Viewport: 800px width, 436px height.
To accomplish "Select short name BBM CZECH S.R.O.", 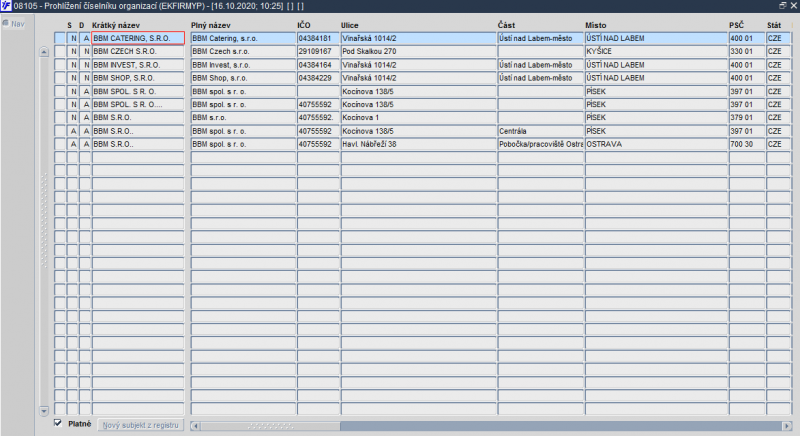I will [138, 52].
